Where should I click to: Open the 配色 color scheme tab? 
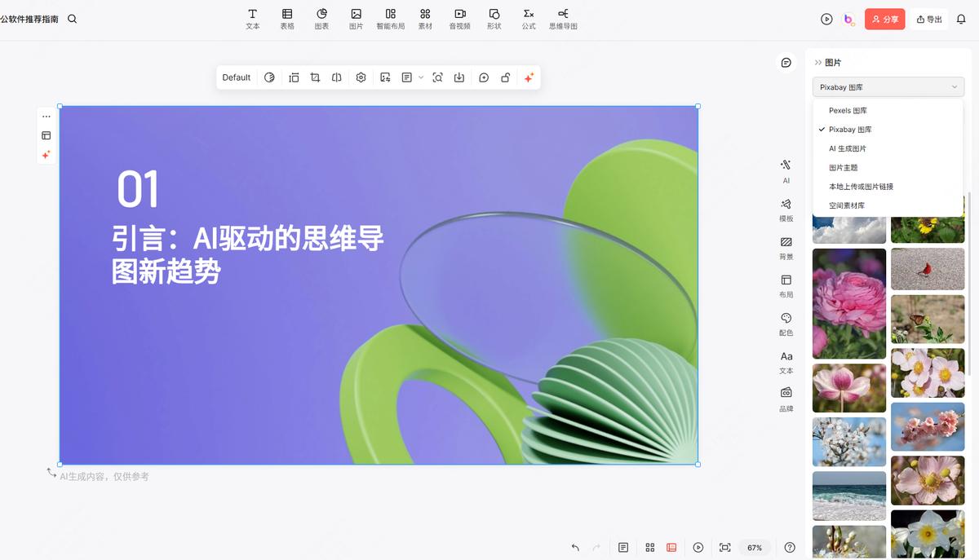786,324
